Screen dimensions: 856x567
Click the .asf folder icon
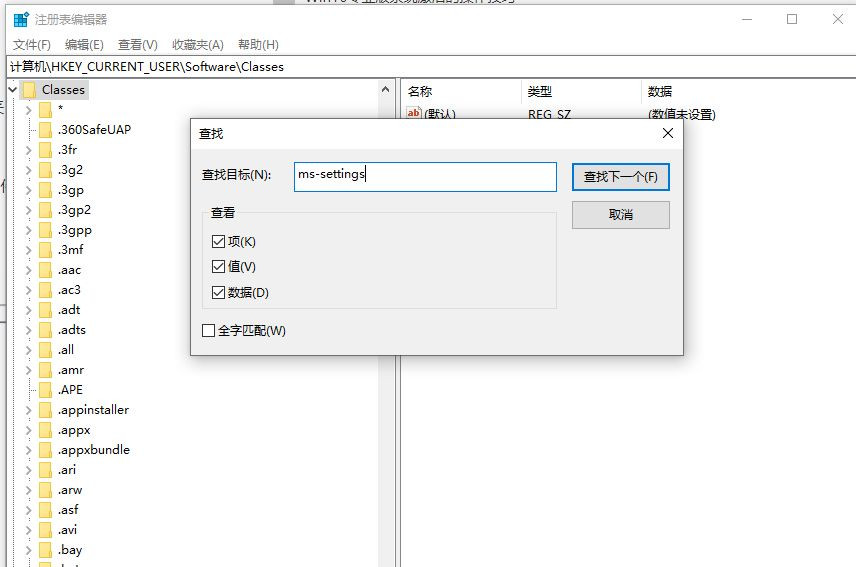click(46, 510)
